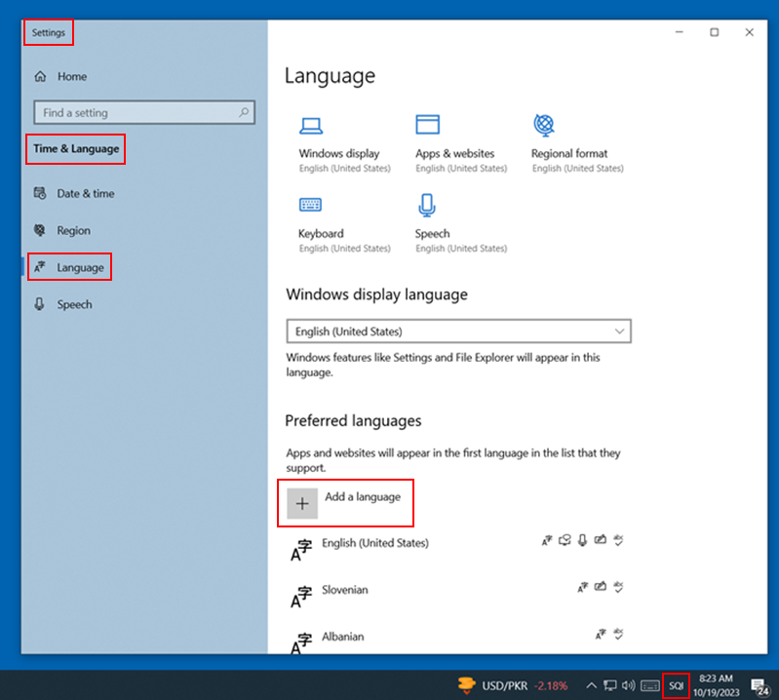779x700 pixels.
Task: Click the Albanian language glyph icon
Action: [301, 643]
